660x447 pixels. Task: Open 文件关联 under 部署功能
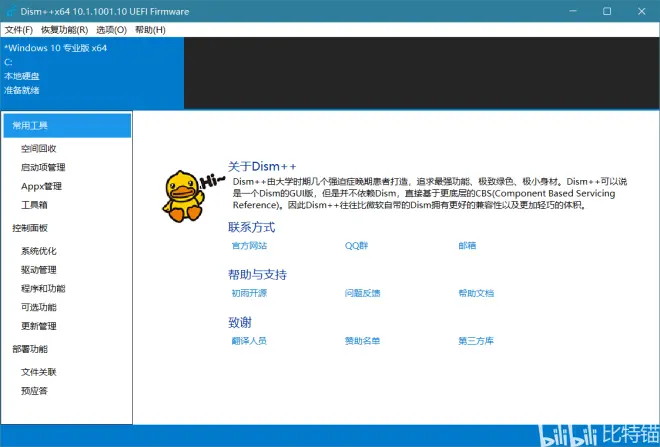click(x=39, y=372)
